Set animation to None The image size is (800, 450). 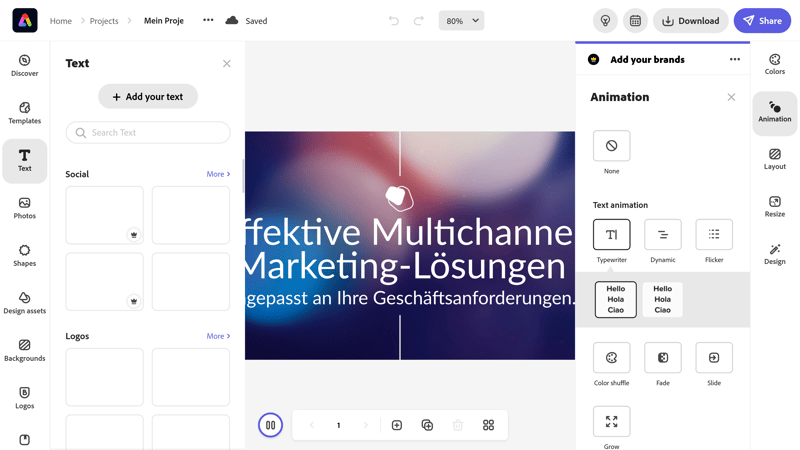point(611,146)
